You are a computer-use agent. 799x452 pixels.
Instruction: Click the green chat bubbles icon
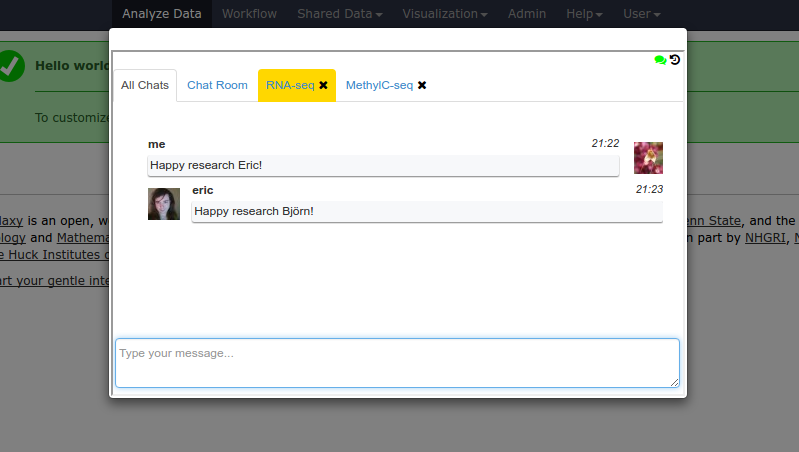tap(660, 60)
